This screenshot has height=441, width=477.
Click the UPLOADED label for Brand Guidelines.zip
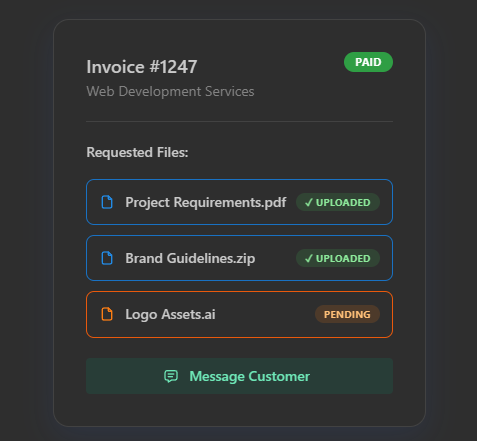pyautogui.click(x=343, y=258)
